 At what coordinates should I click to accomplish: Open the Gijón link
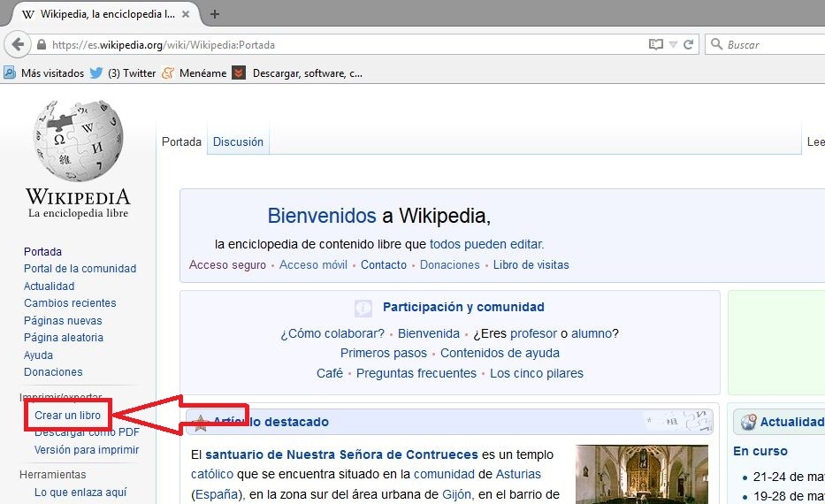456,494
